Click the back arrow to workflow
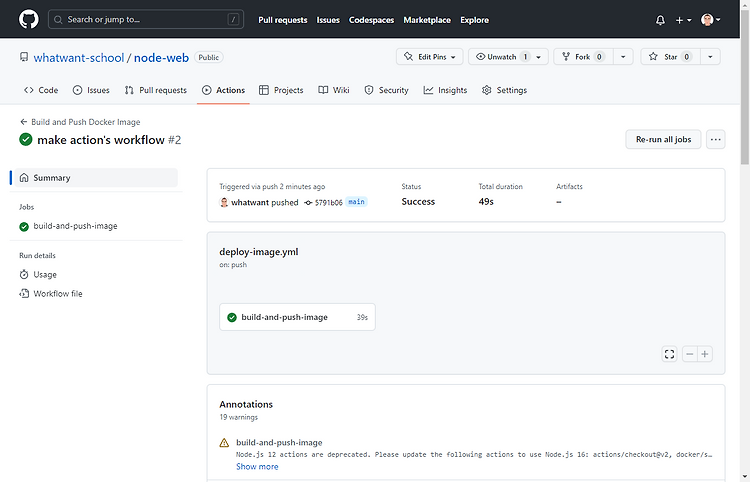The height and width of the screenshot is (482, 750). [x=23, y=122]
